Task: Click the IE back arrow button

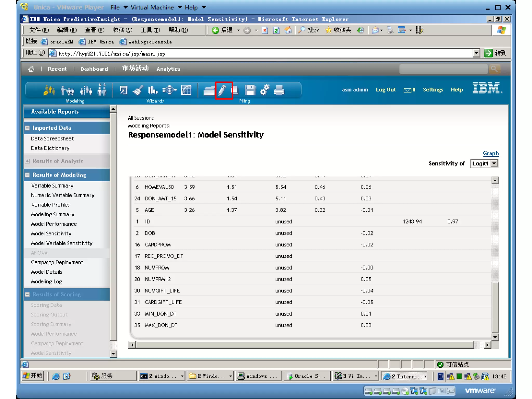Action: [215, 30]
